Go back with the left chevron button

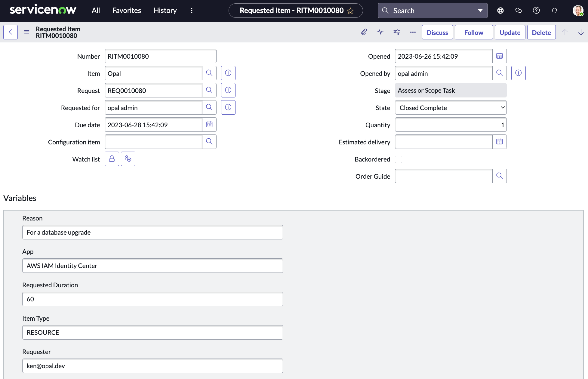[x=11, y=32]
